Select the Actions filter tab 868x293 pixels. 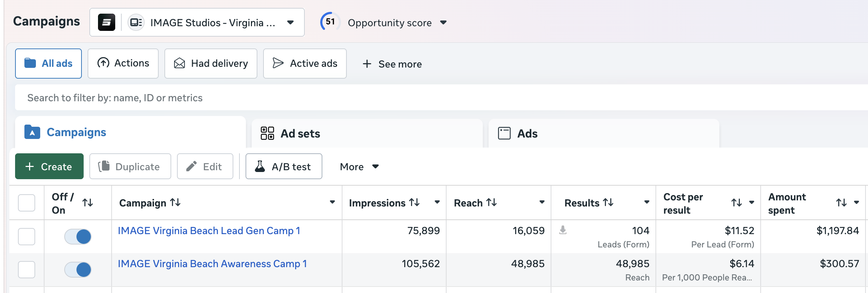click(x=123, y=64)
